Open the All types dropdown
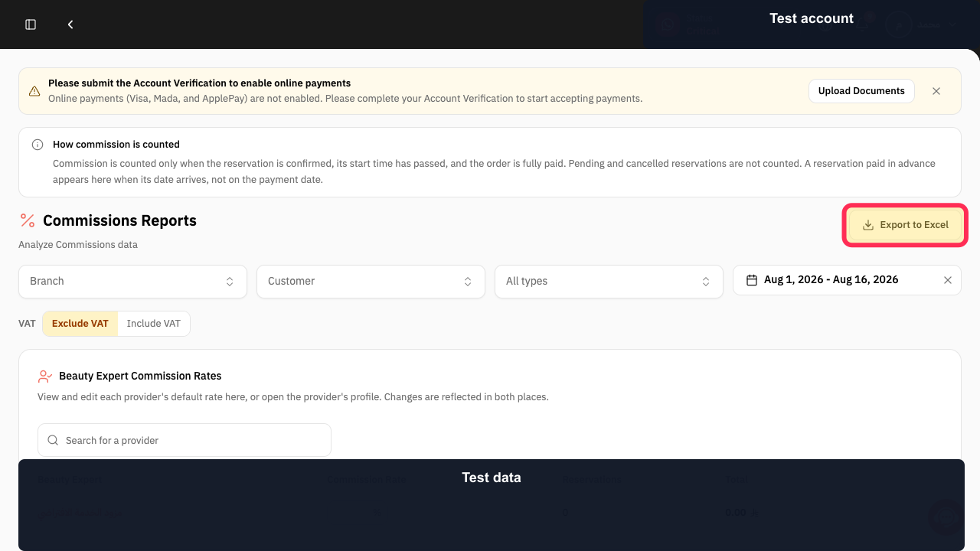Viewport: 980px width, 551px height. 609,282
